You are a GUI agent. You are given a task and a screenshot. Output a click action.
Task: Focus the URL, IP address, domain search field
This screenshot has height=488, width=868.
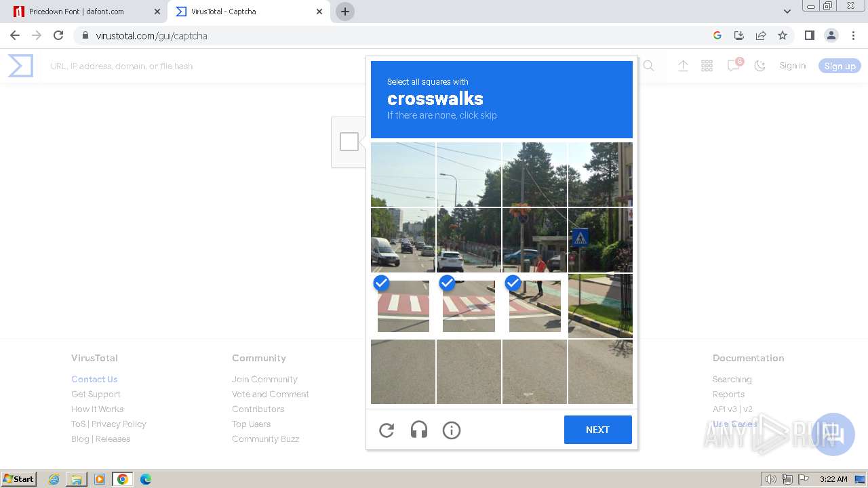pyautogui.click(x=339, y=66)
